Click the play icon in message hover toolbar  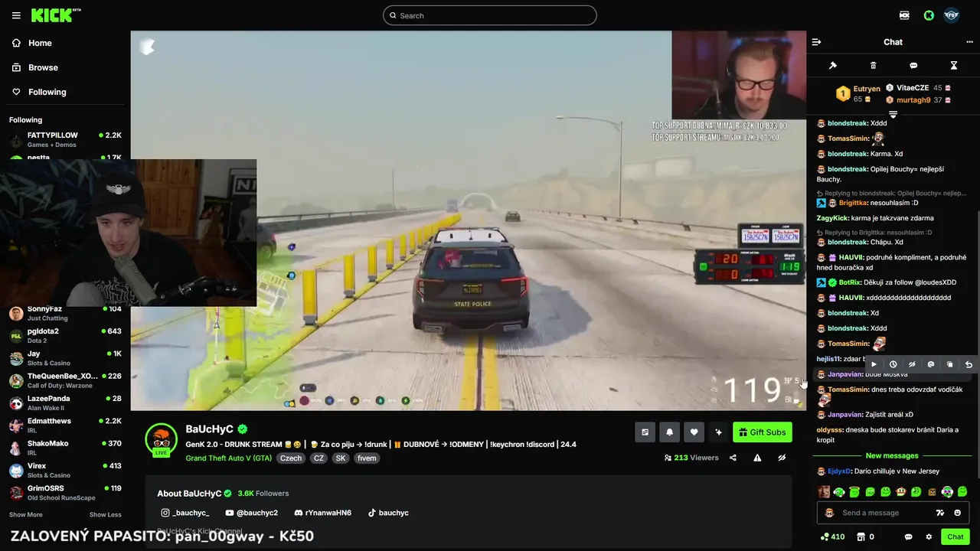coord(874,364)
